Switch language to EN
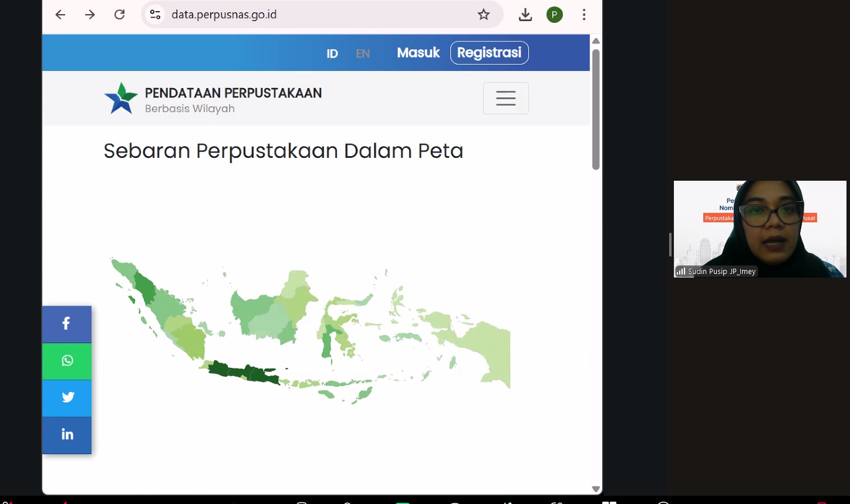The height and width of the screenshot is (504, 850). (x=363, y=53)
